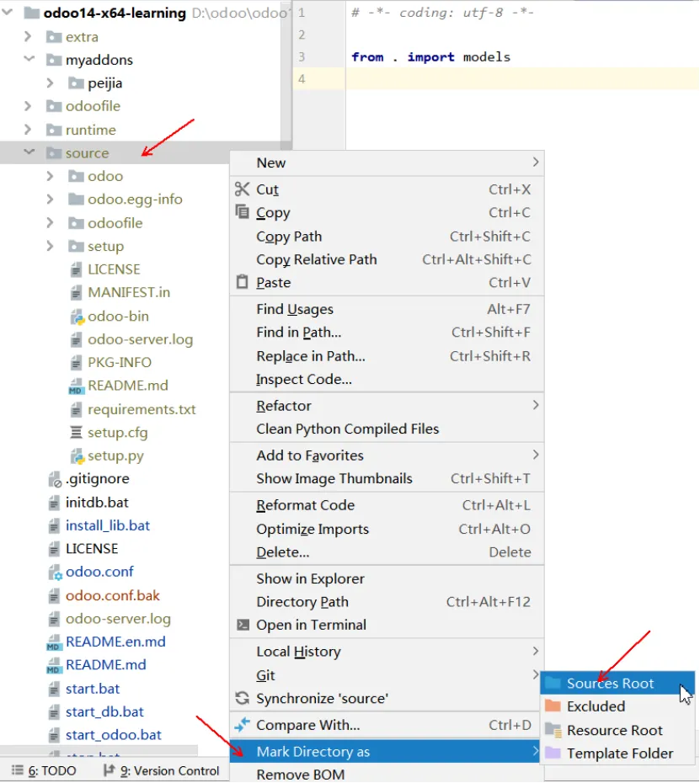Expand the top-level odoofile folder
The width and height of the screenshot is (700, 783).
coord(28,106)
